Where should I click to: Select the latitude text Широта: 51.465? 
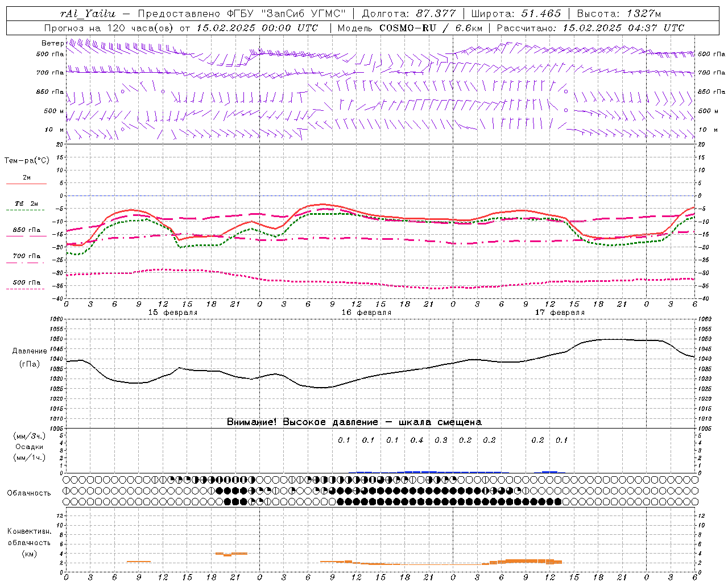tap(516, 14)
